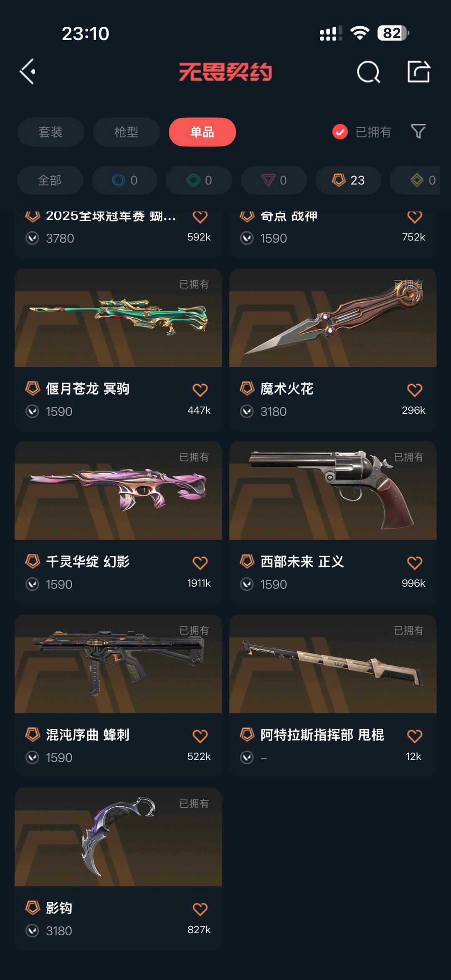Viewport: 451px width, 980px height.
Task: Like the 影钩 karambit via heart icon
Action: coord(200,909)
